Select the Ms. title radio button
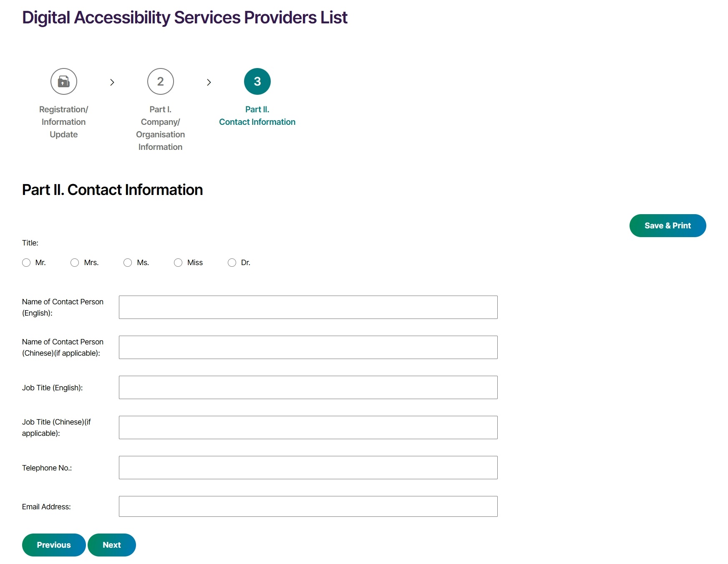The width and height of the screenshot is (728, 564). [x=128, y=263]
